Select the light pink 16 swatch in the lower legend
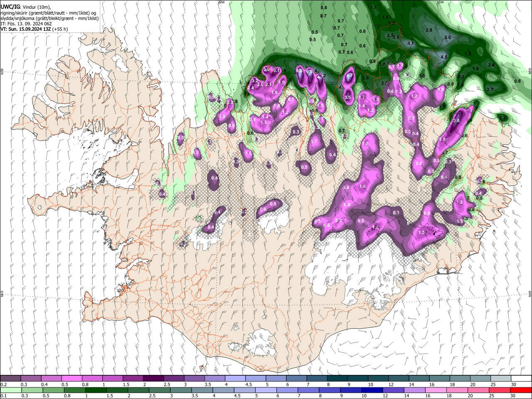532x399 pixels. coord(435,390)
